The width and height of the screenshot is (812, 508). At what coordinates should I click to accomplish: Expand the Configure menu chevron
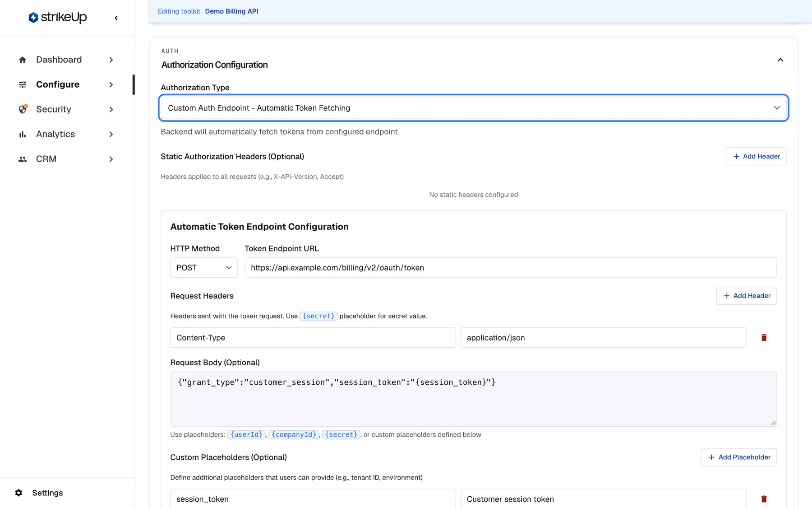click(x=111, y=84)
